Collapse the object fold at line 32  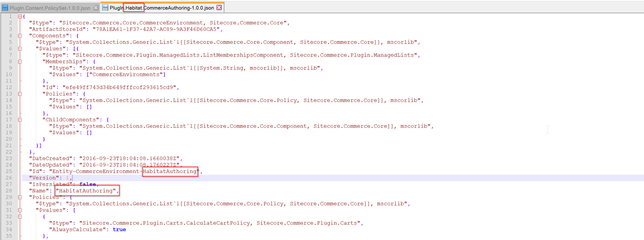20,217
